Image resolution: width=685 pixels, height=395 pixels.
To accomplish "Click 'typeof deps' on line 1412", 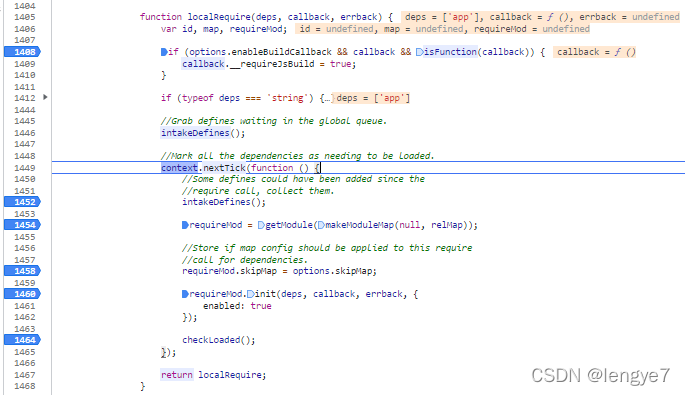I will [x=211, y=98].
